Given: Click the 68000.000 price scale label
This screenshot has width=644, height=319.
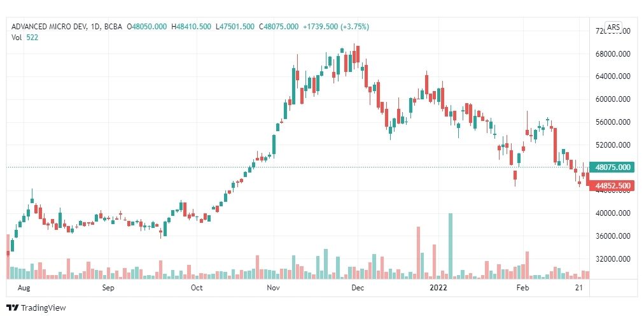Looking at the screenshot, I should click(x=613, y=54).
